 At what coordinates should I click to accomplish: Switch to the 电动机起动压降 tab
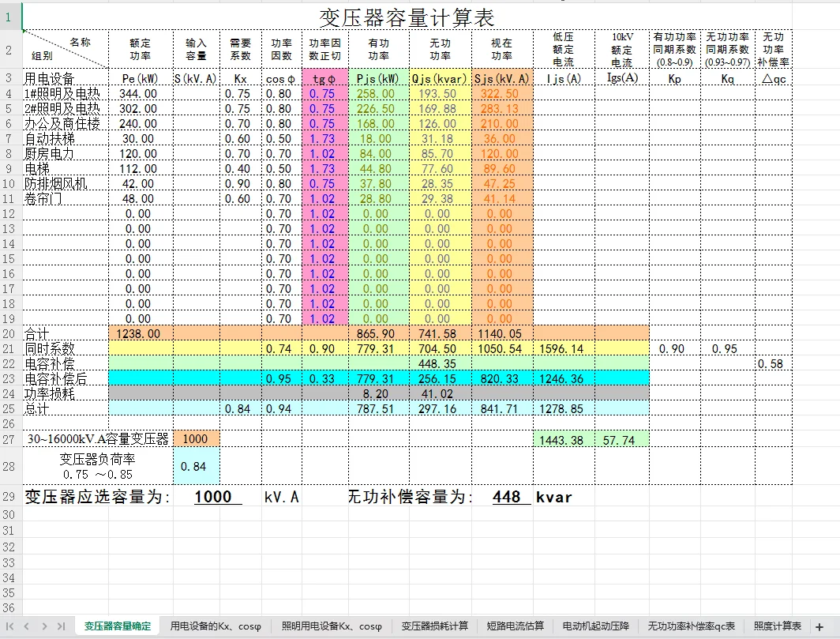point(596,625)
